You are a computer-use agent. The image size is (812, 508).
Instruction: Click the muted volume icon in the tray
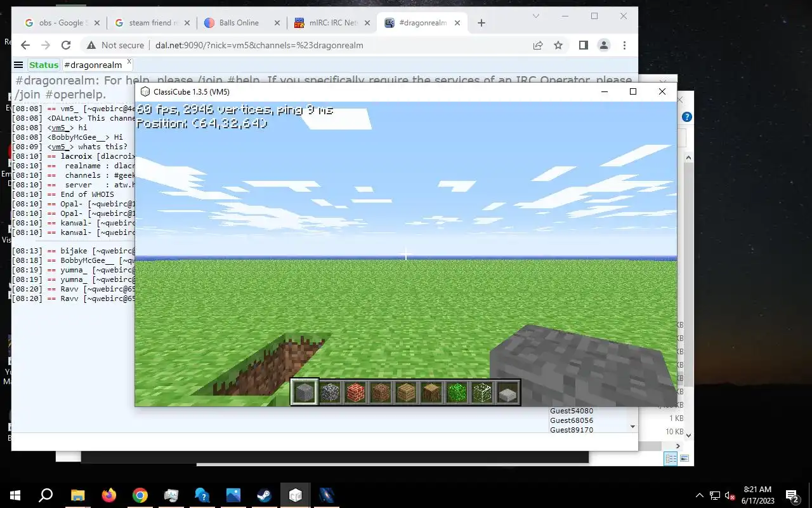pyautogui.click(x=730, y=495)
